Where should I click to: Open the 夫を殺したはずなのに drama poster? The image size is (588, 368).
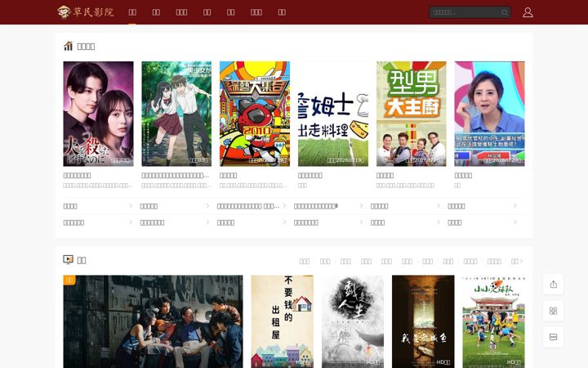[98, 114]
